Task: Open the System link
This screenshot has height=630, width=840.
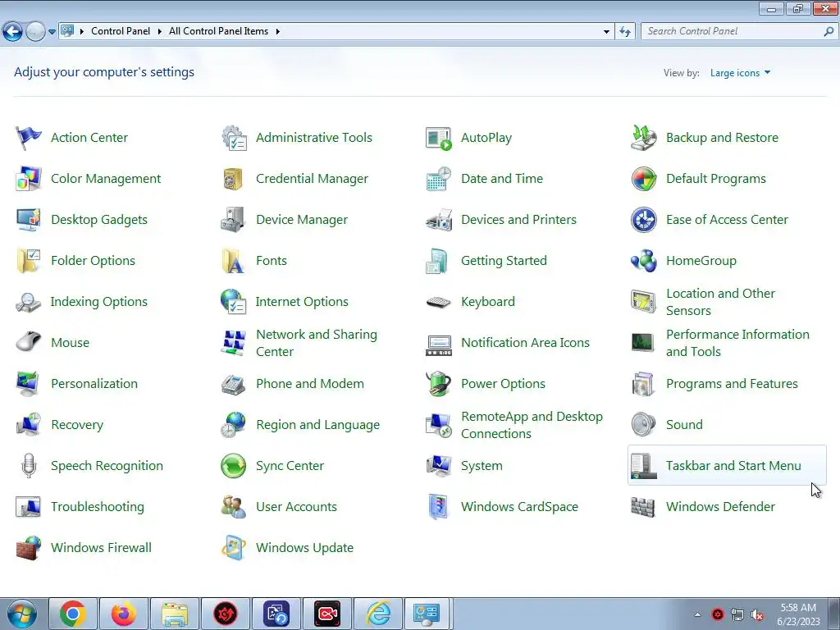Action: click(482, 466)
